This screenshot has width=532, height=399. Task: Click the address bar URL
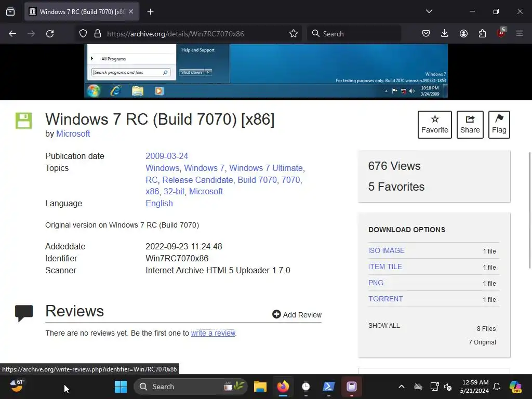[176, 34]
